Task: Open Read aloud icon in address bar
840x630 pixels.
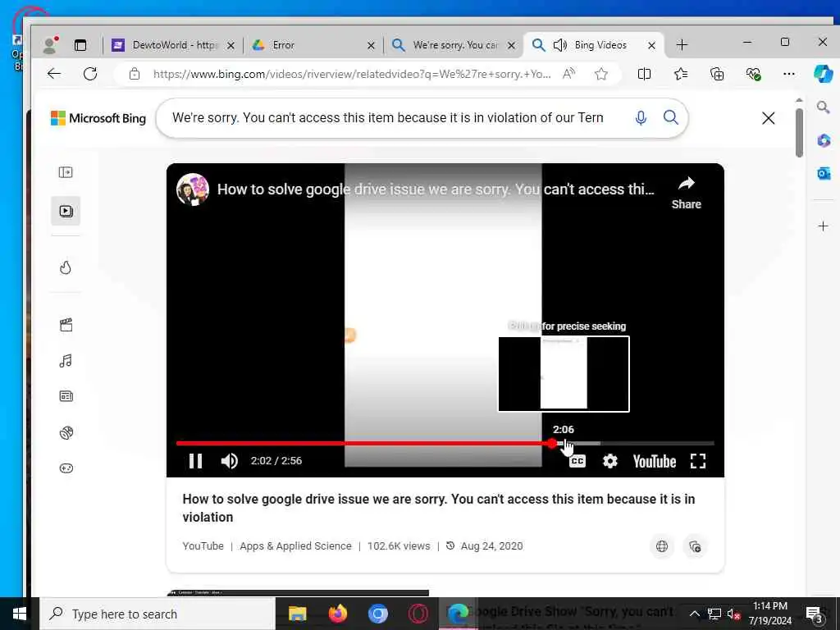Action: [x=569, y=74]
